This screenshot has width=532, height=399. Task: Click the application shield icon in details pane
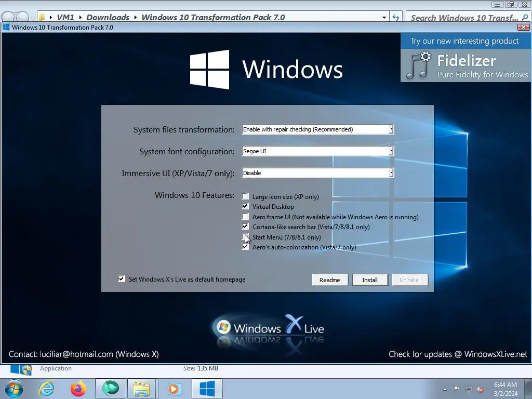[x=21, y=369]
